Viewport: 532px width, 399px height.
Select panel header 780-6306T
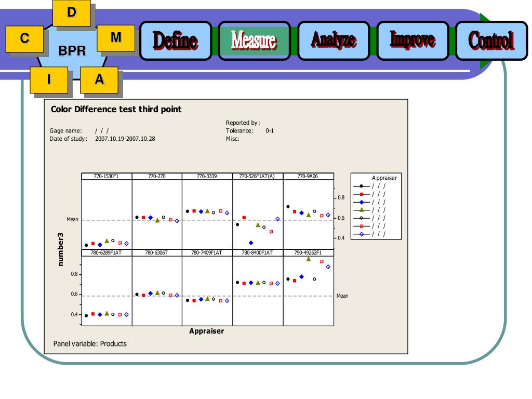tap(157, 253)
